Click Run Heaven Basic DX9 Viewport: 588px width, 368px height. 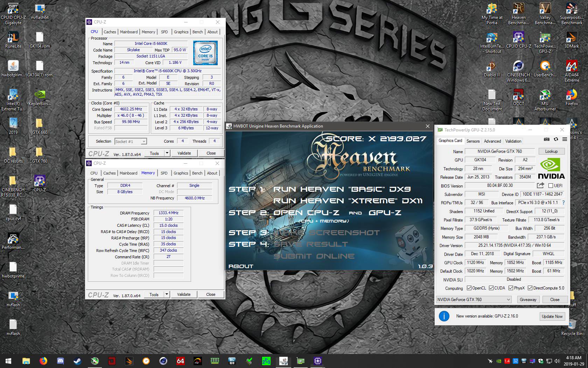point(342,189)
